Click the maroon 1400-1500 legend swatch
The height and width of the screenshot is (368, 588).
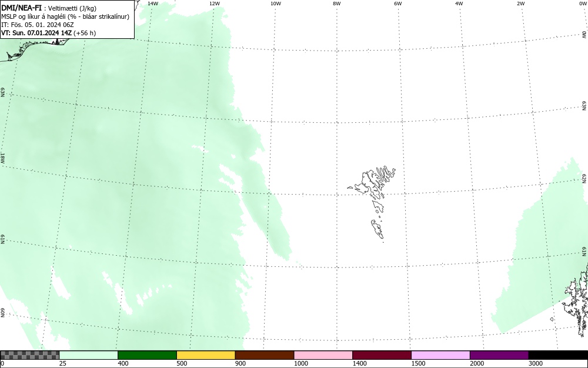(x=382, y=355)
